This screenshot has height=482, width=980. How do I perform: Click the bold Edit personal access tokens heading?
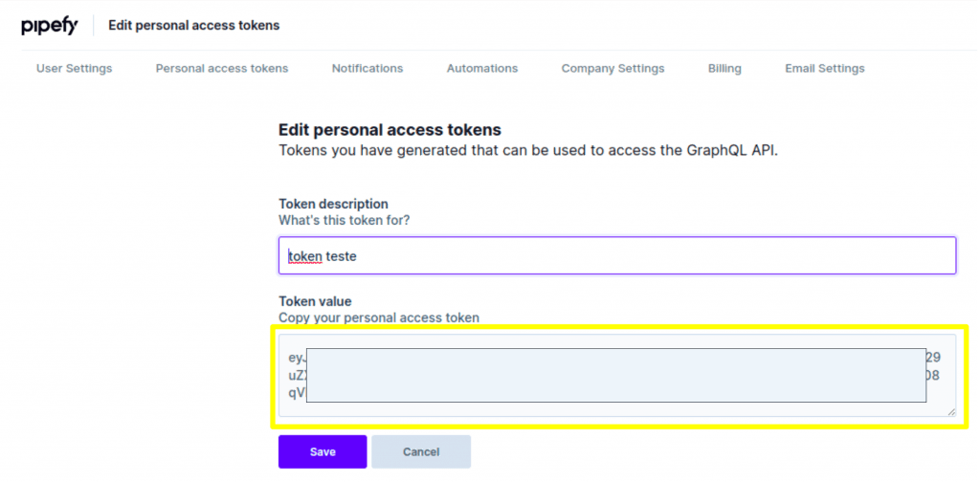[x=390, y=129]
